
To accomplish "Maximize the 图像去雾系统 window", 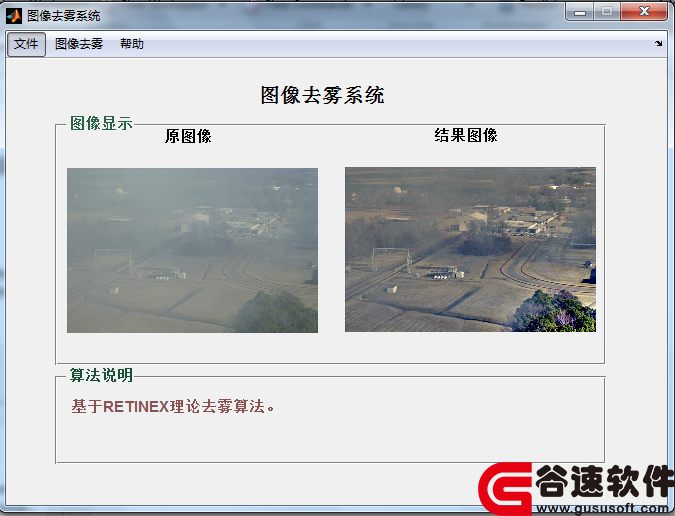I will click(x=607, y=12).
